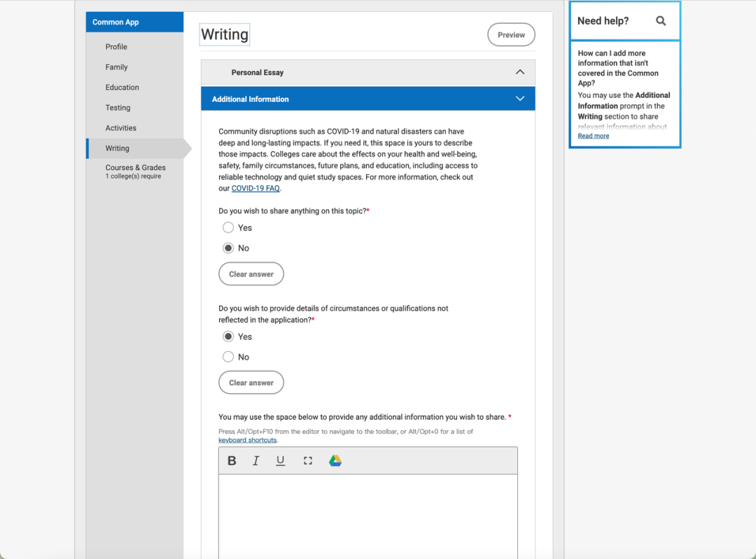
Task: Open the keyboard shortcuts link
Action: 247,440
